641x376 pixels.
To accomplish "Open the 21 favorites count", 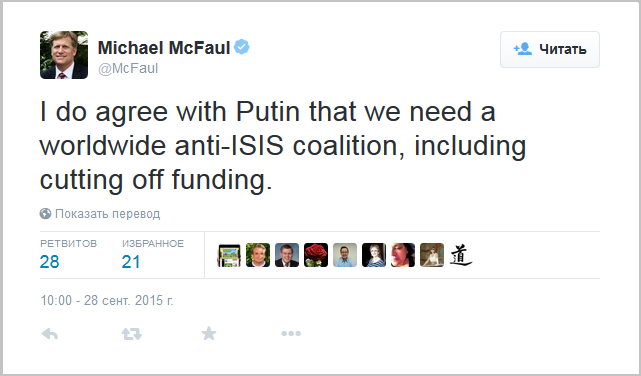I will point(131,262).
